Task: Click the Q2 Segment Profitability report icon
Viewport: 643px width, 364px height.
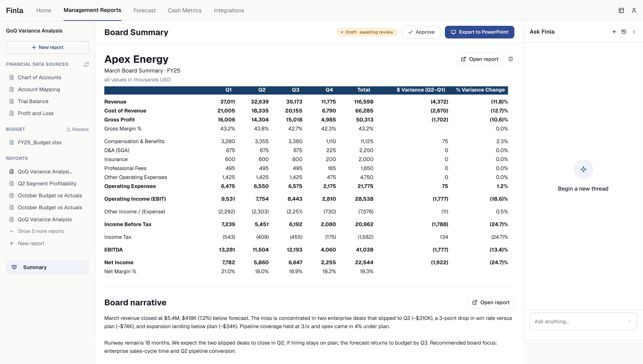Action: point(12,184)
